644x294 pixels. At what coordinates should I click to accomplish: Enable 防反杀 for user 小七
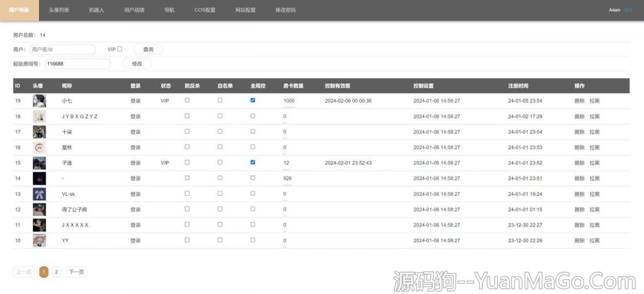(187, 100)
